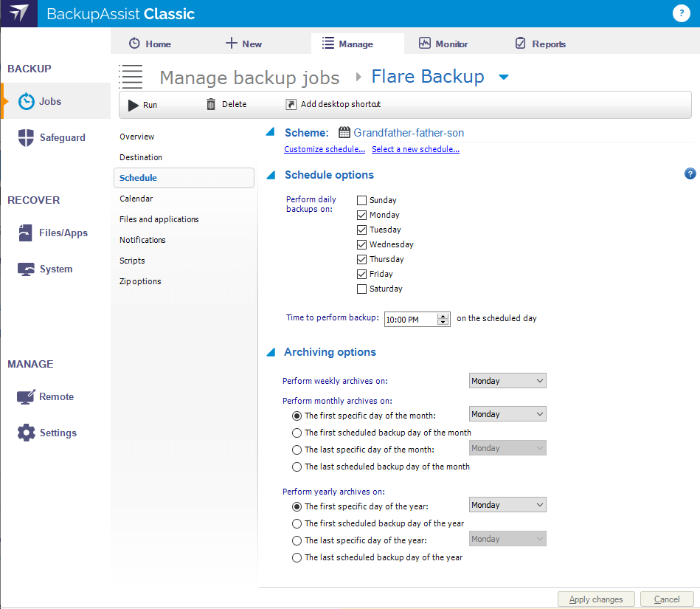Viewport: 700px width, 609px height.
Task: Click Customize schedule link
Action: [x=325, y=149]
